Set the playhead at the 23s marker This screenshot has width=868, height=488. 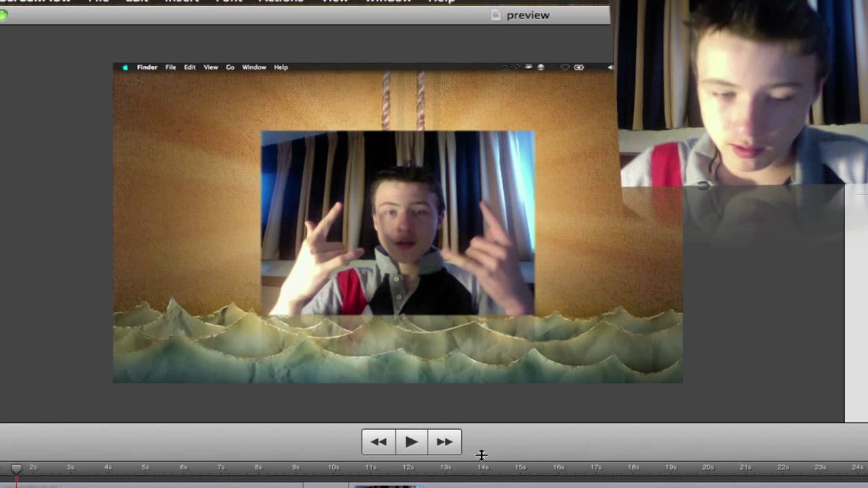[821, 467]
